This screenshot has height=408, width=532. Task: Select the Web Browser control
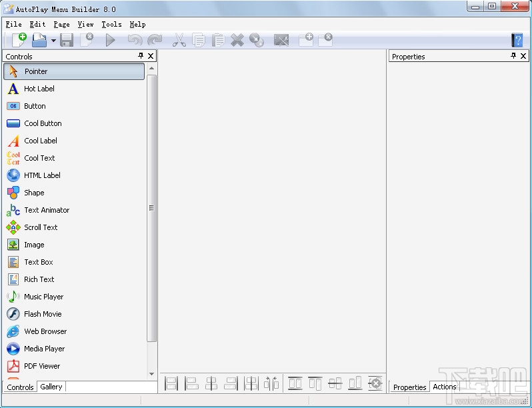74,331
